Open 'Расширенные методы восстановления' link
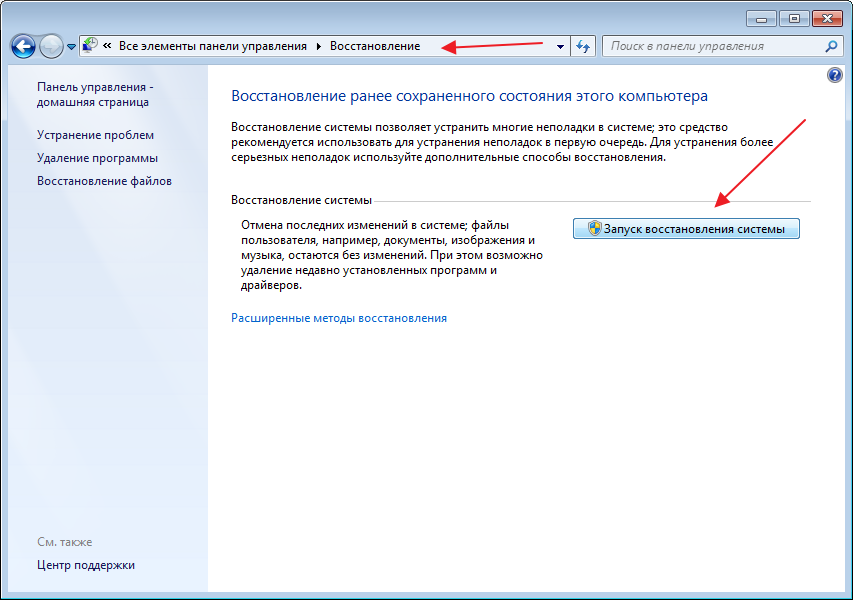This screenshot has width=853, height=600. point(339,318)
